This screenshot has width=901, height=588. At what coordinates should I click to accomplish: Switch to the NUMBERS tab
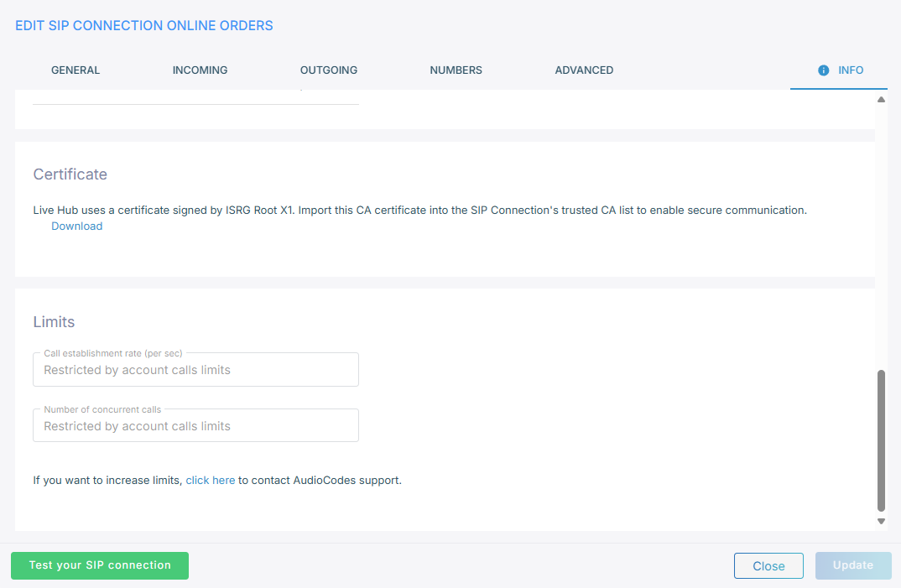[x=456, y=70]
